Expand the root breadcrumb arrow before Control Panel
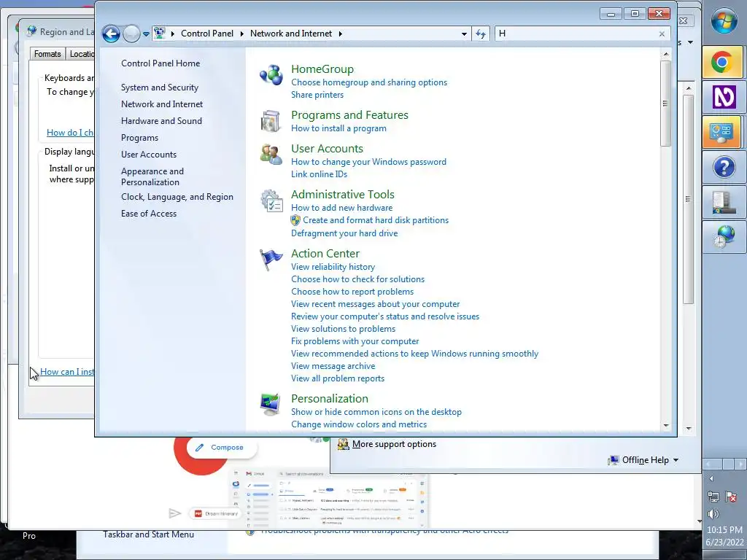The width and height of the screenshot is (747, 560). pos(172,34)
